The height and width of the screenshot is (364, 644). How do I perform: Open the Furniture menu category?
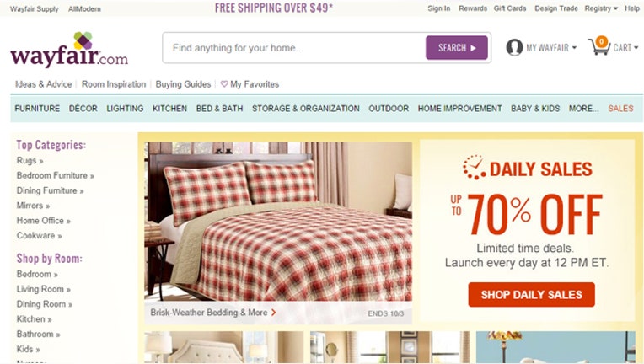click(x=37, y=109)
